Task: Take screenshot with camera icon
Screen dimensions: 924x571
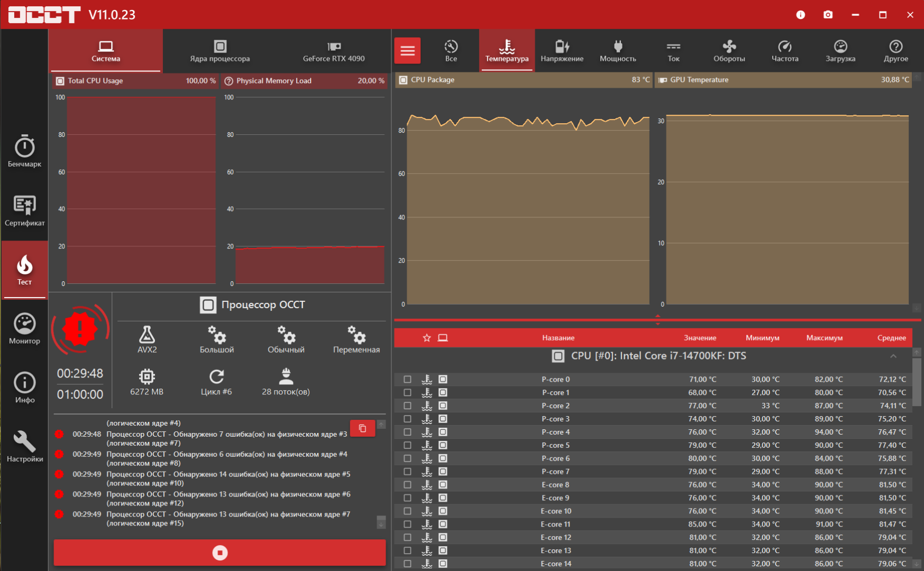Action: 828,15
